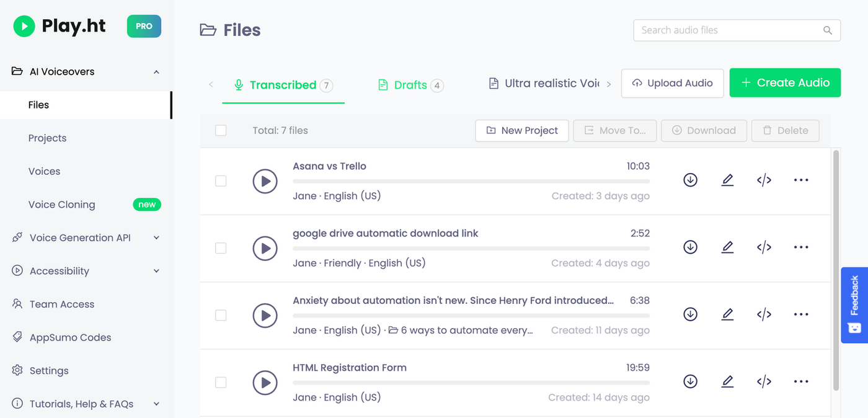Play the HTML Registration Form audio

tap(265, 383)
